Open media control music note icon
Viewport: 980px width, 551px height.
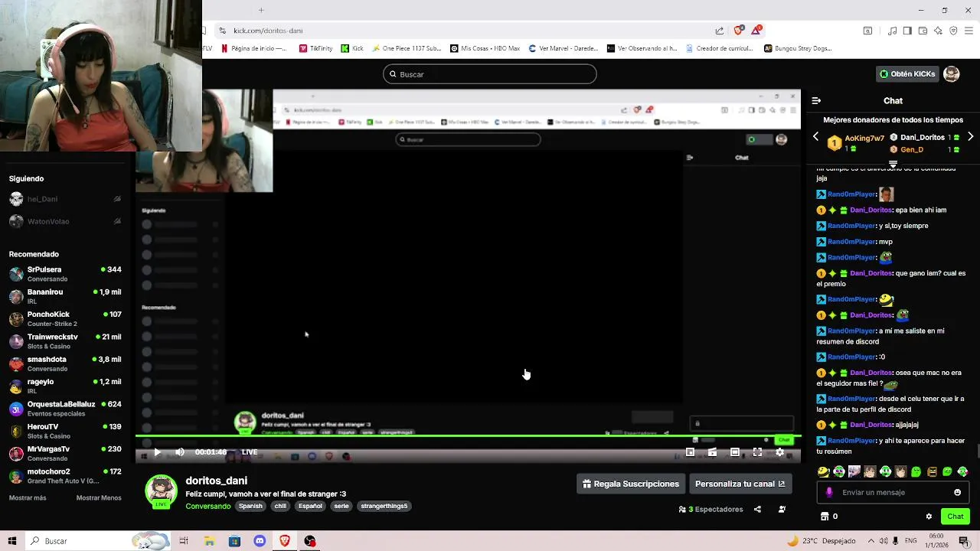892,31
